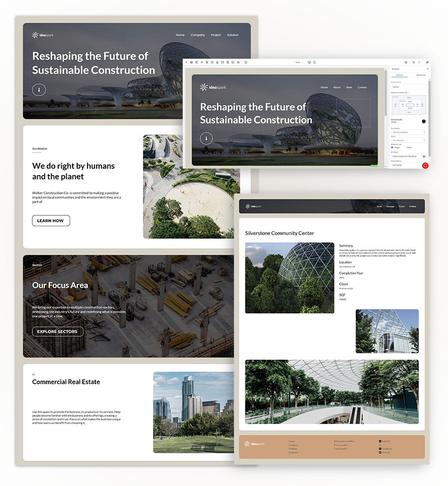The image size is (448, 486).
Task: Click the desktop view icon in editor toolbar
Action: pyautogui.click(x=309, y=62)
